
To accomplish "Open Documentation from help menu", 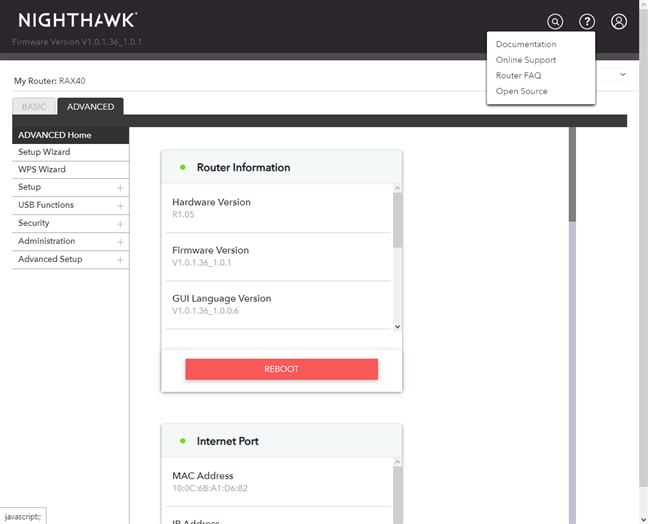I will pos(526,44).
